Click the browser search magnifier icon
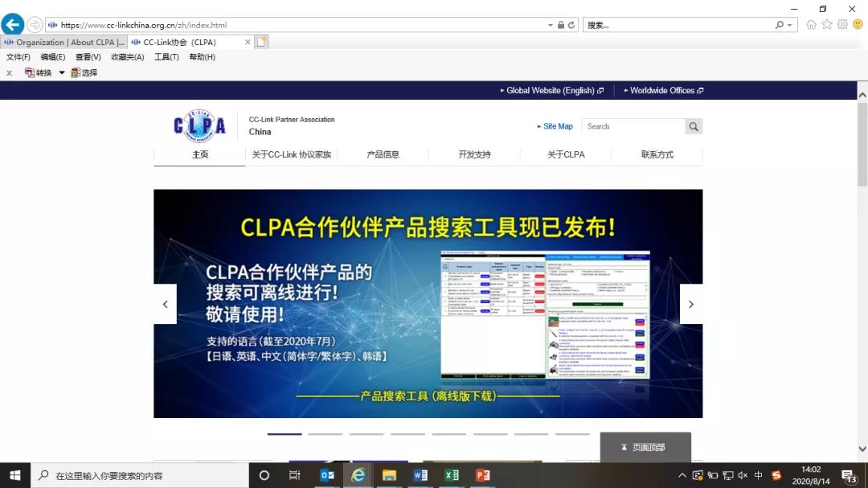Viewport: 868px width, 488px height. click(780, 25)
